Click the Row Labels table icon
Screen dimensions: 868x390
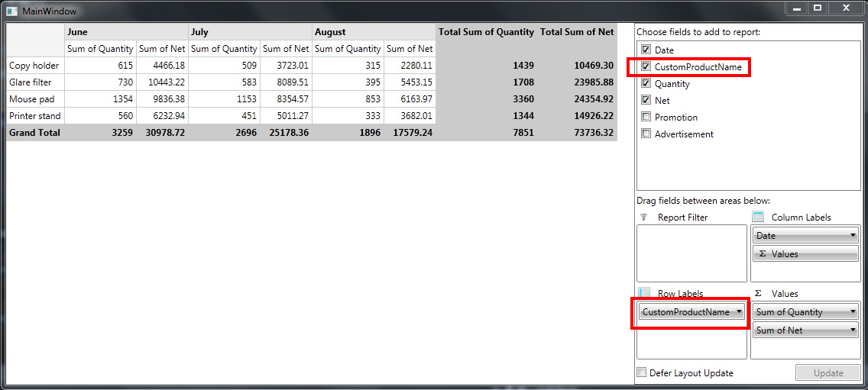click(x=644, y=292)
